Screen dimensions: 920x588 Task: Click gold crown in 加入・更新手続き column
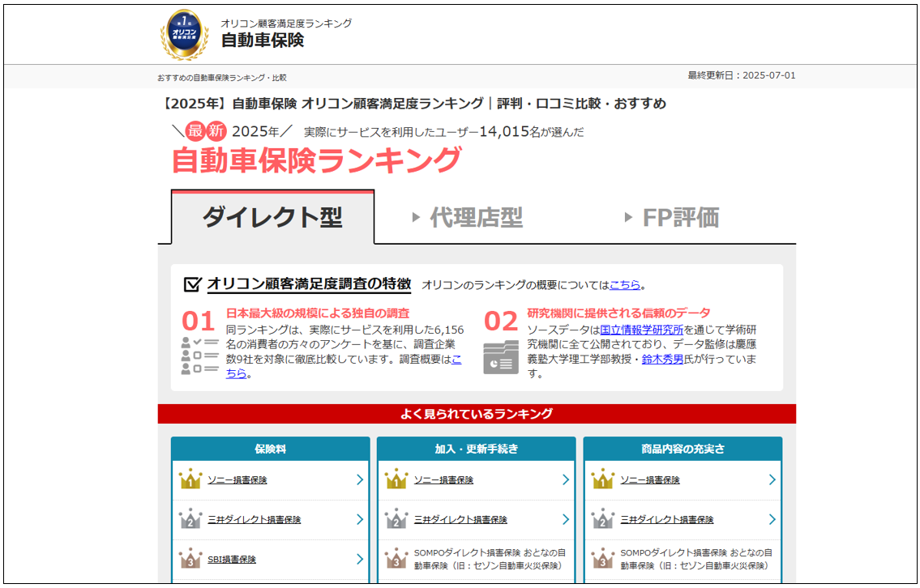point(396,479)
